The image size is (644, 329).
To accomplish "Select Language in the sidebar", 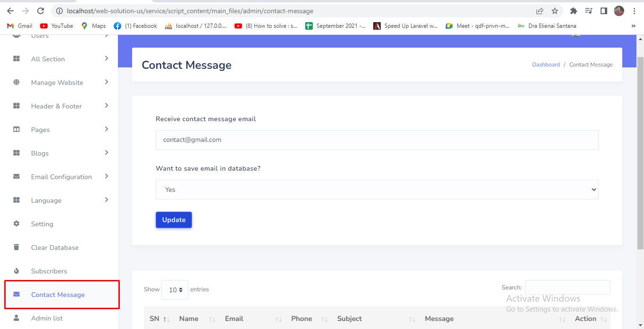I will 46,200.
